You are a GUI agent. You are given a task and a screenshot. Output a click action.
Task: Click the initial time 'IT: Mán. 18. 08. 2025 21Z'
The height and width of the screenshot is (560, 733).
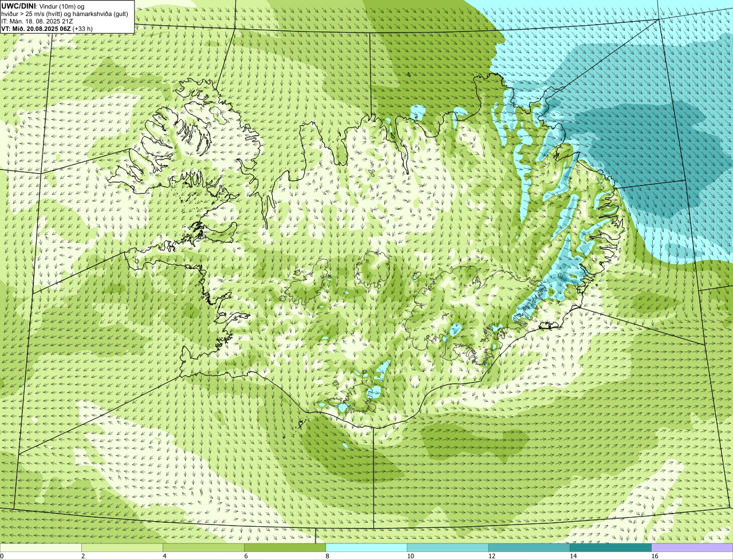coord(36,21)
